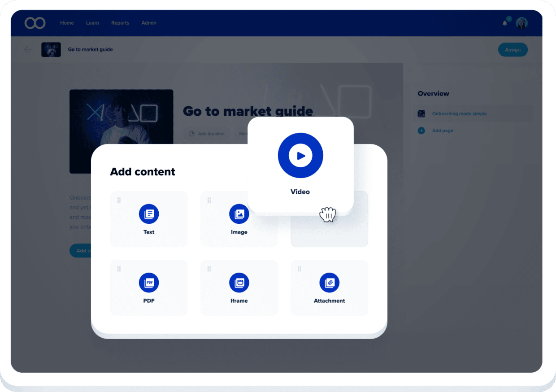
Task: Click the back arrow beside the guide title
Action: [x=28, y=49]
